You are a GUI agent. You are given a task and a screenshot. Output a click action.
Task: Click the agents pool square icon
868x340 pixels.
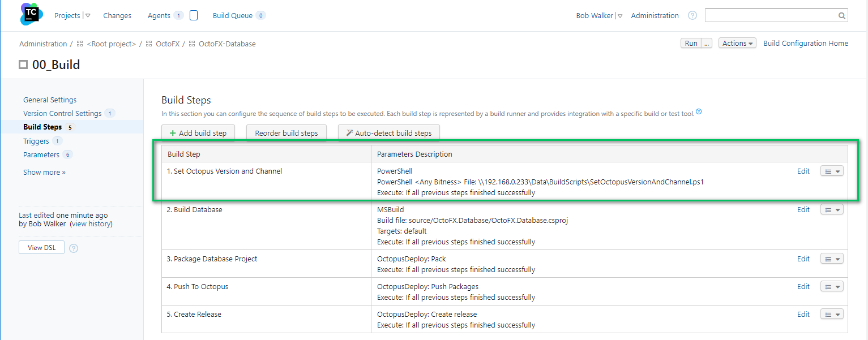pos(194,16)
